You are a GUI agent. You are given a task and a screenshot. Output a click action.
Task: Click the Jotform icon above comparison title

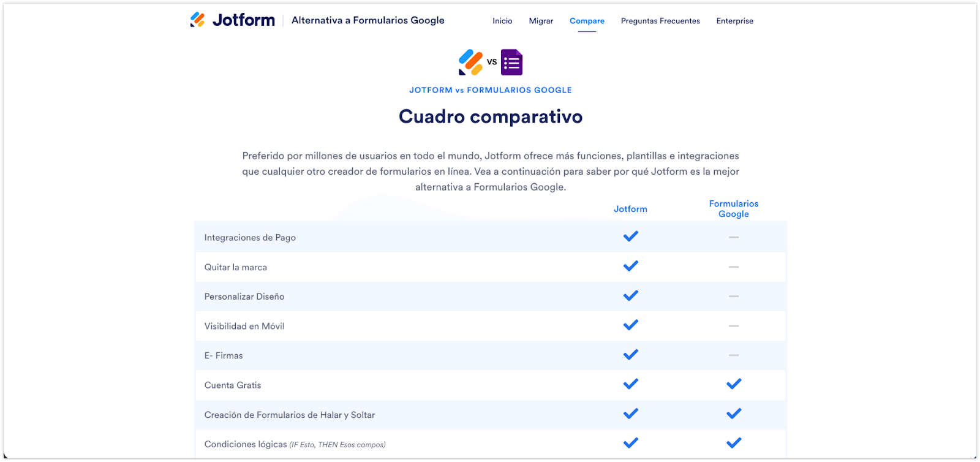[x=470, y=62]
